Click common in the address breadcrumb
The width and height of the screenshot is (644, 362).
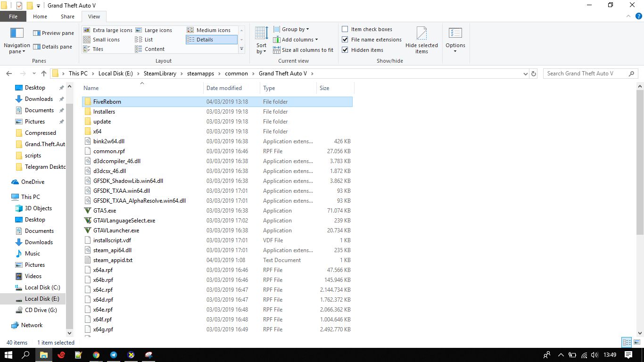[236, 74]
